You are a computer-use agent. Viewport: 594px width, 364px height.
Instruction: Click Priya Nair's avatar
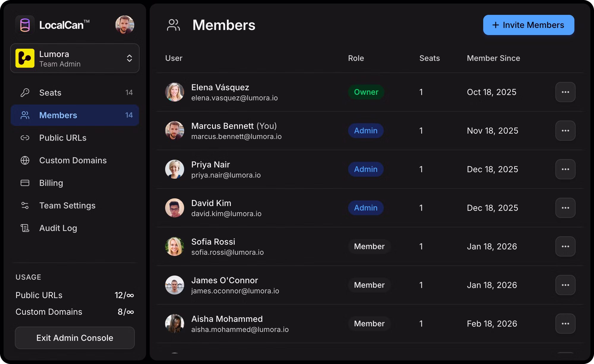tap(175, 169)
